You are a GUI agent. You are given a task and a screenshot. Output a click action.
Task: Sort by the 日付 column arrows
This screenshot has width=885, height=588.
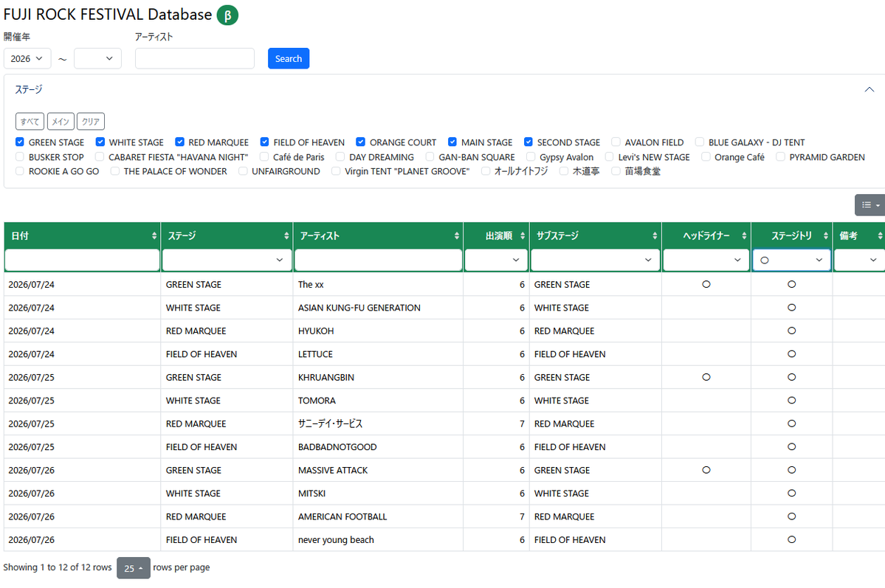154,236
